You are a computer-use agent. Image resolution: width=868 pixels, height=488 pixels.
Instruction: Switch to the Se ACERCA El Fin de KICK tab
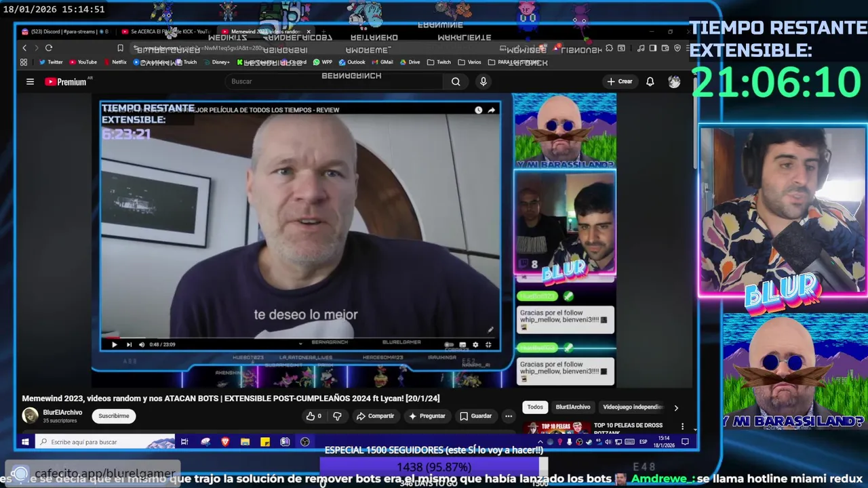[165, 32]
